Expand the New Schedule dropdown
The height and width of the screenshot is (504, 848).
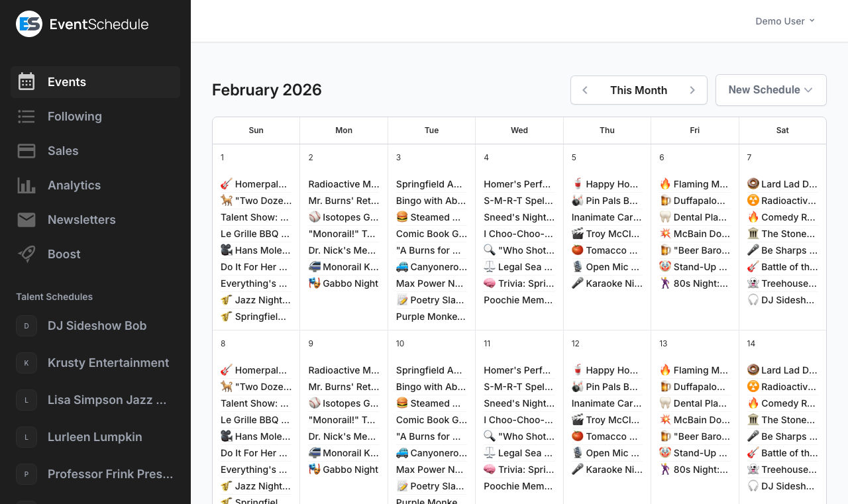pyautogui.click(x=770, y=89)
